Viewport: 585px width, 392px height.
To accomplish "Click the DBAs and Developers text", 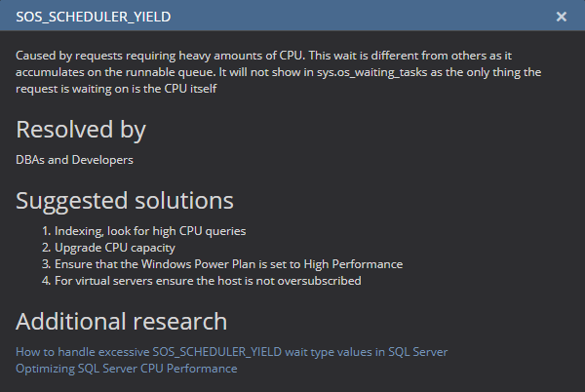I will tap(74, 160).
